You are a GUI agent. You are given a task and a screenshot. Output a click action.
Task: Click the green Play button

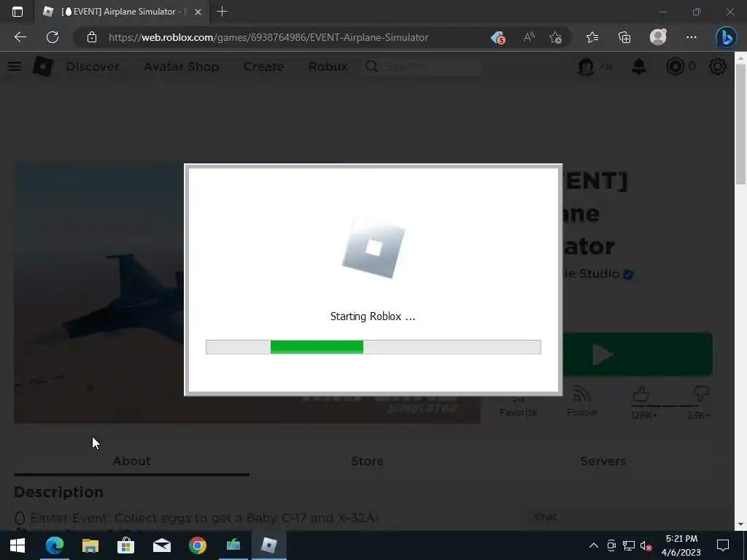coord(638,354)
